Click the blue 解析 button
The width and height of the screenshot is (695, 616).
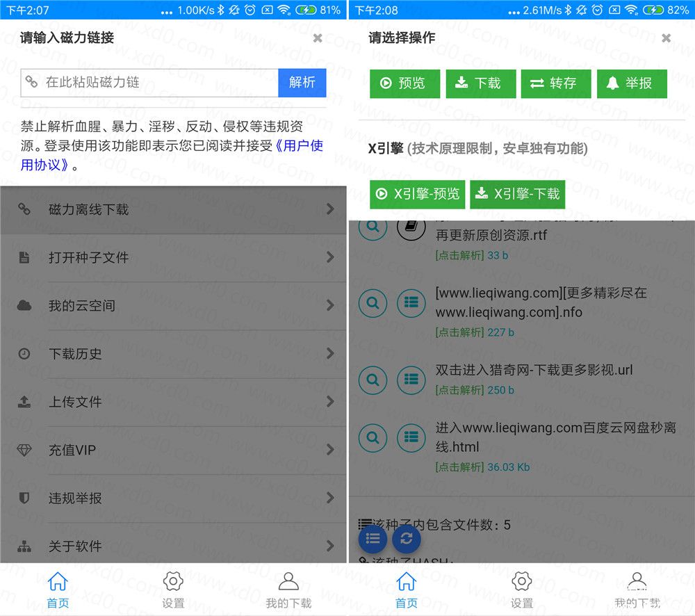[x=302, y=83]
